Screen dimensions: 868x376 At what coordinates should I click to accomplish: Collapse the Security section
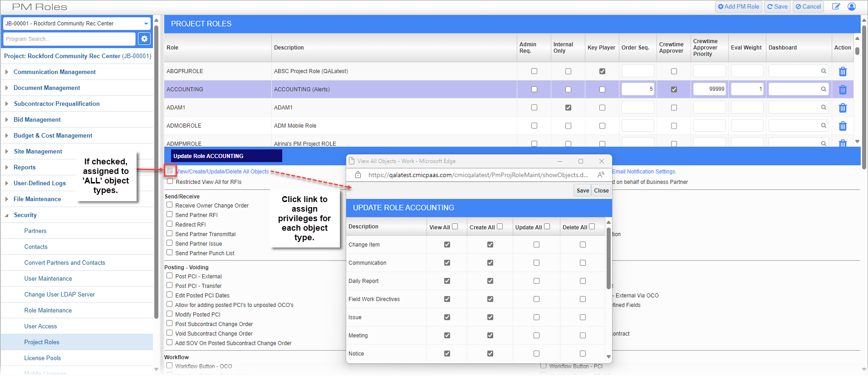(7, 215)
